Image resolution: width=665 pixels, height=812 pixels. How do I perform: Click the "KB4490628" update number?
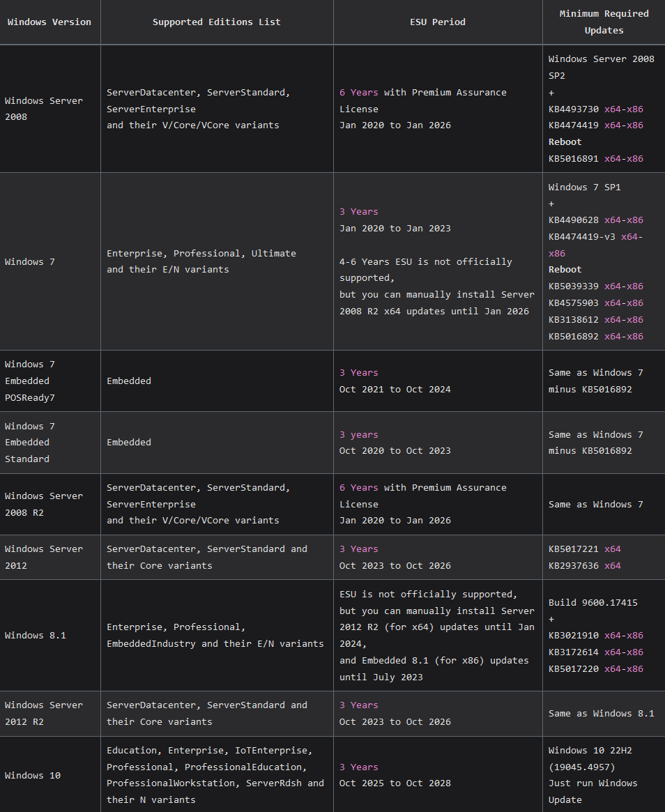tap(573, 220)
